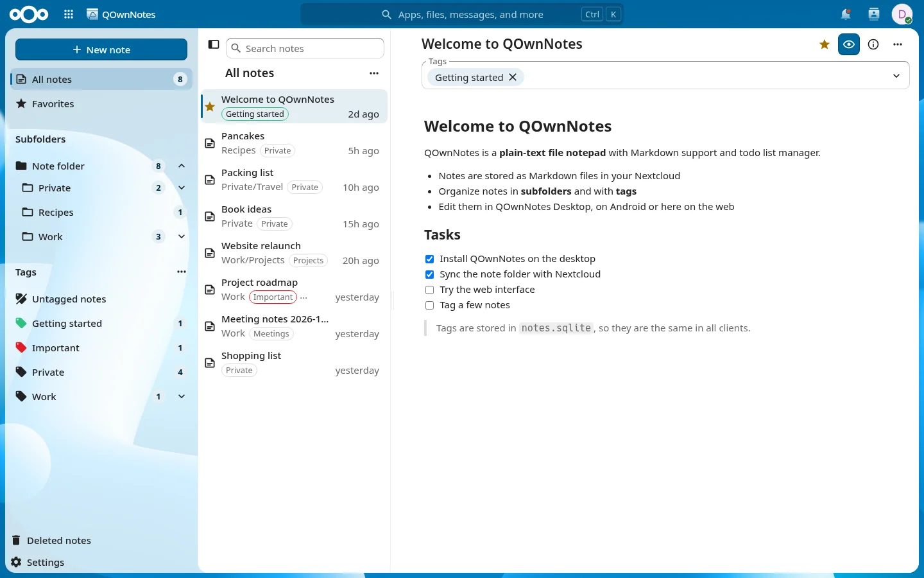Expand the Work tag children

click(x=182, y=396)
